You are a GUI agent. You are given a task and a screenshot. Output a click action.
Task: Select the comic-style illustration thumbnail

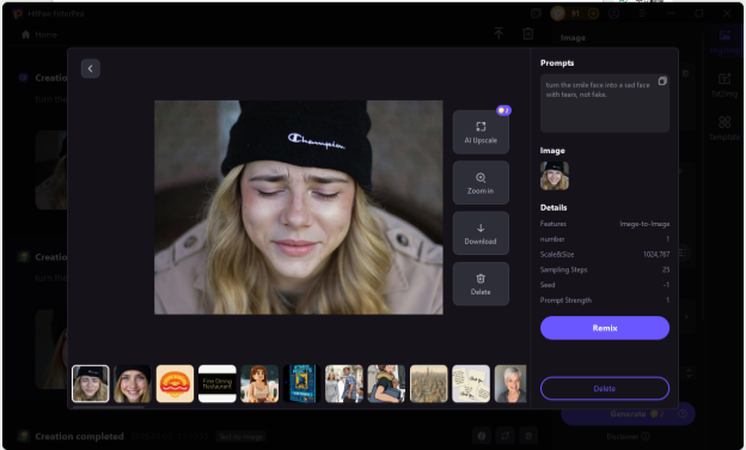386,384
